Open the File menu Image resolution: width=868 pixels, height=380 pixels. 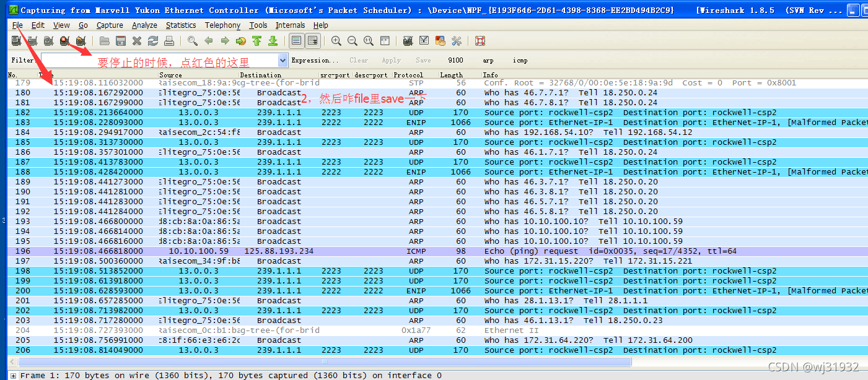click(17, 25)
